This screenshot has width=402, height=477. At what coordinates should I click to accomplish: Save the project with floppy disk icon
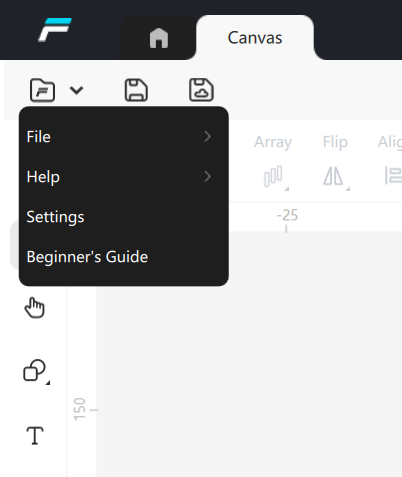coord(136,90)
